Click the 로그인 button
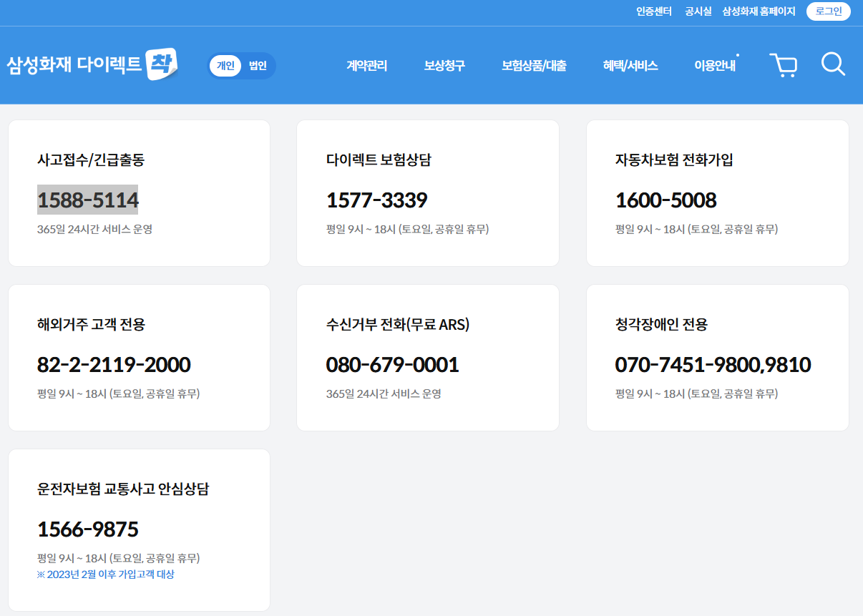 829,11
